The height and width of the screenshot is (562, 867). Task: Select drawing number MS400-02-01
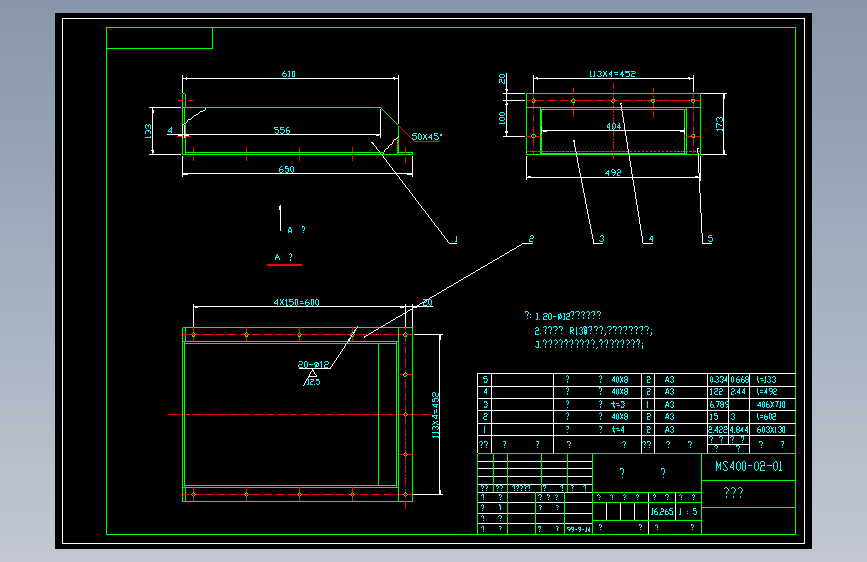(x=749, y=466)
